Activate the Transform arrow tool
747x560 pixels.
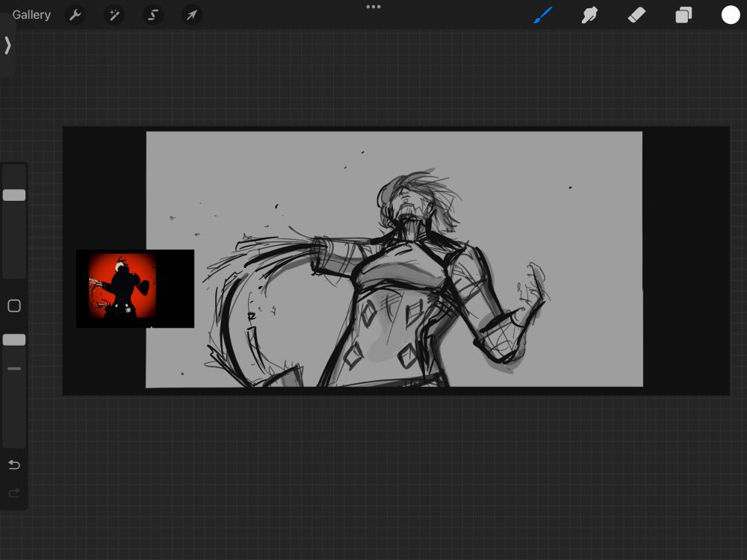coord(192,15)
